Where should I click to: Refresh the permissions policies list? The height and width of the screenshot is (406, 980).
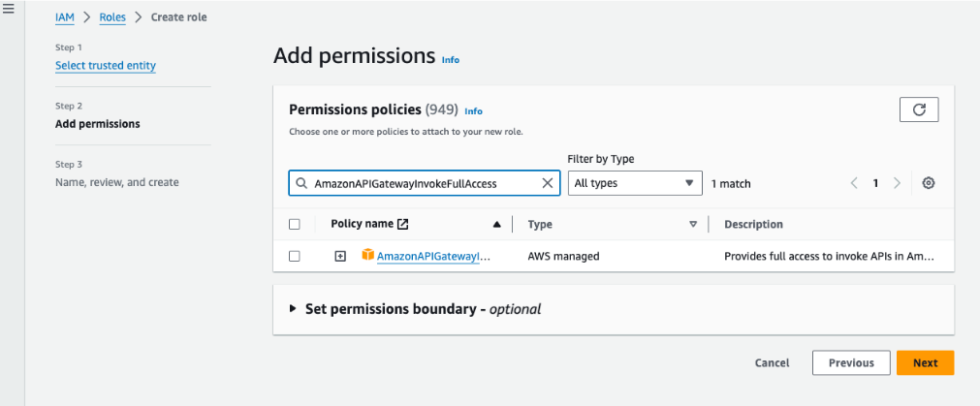pos(918,109)
